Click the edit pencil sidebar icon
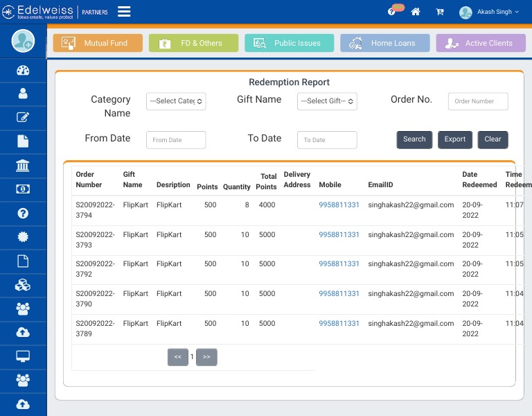 pos(23,117)
